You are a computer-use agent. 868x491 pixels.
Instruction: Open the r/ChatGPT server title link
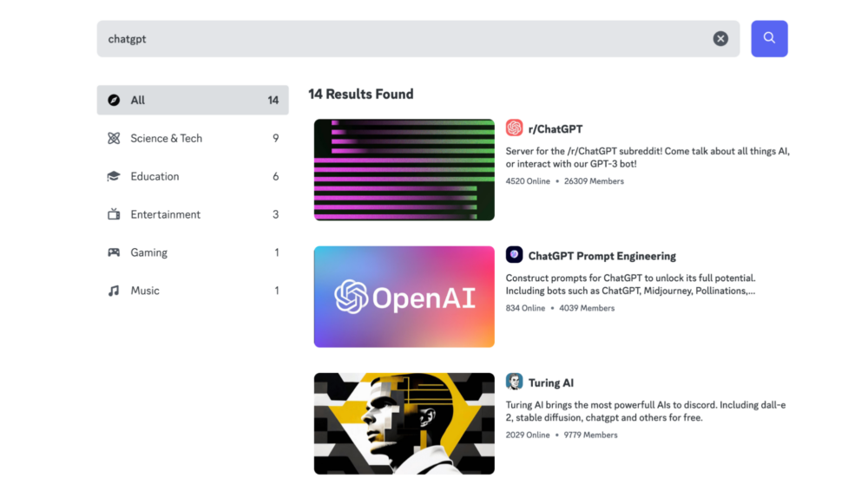tap(556, 129)
